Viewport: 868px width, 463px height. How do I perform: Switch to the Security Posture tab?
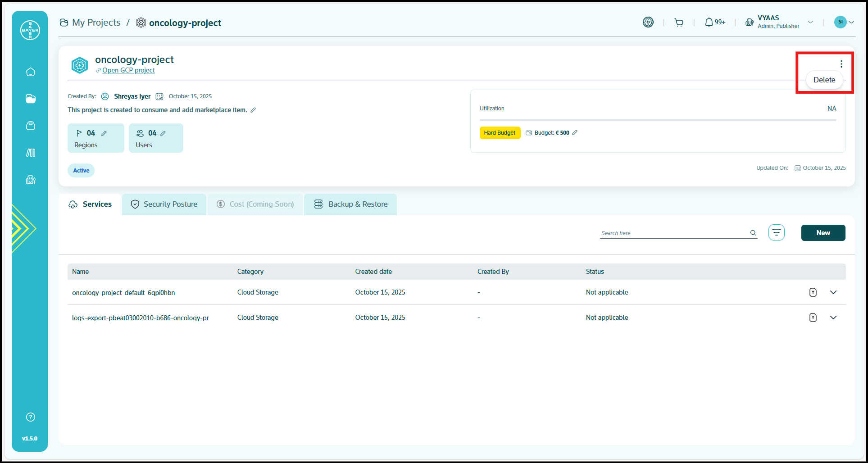164,204
